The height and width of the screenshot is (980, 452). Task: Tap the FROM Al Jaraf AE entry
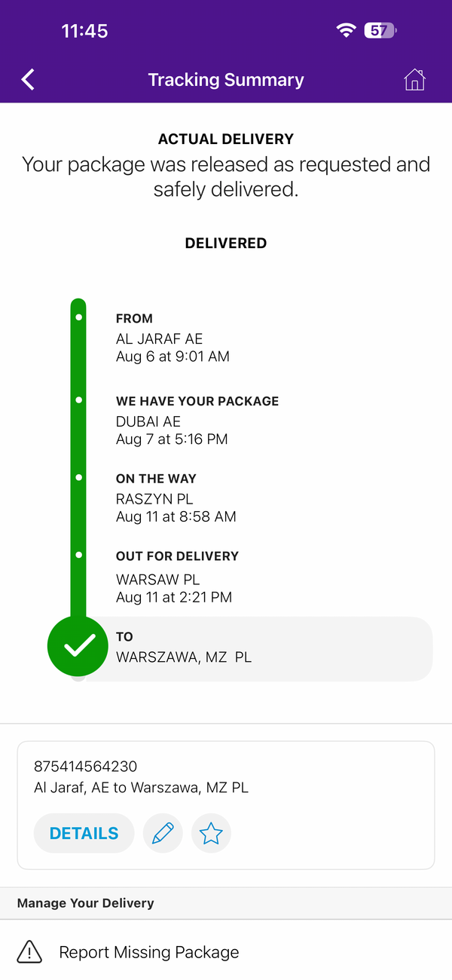tap(173, 338)
